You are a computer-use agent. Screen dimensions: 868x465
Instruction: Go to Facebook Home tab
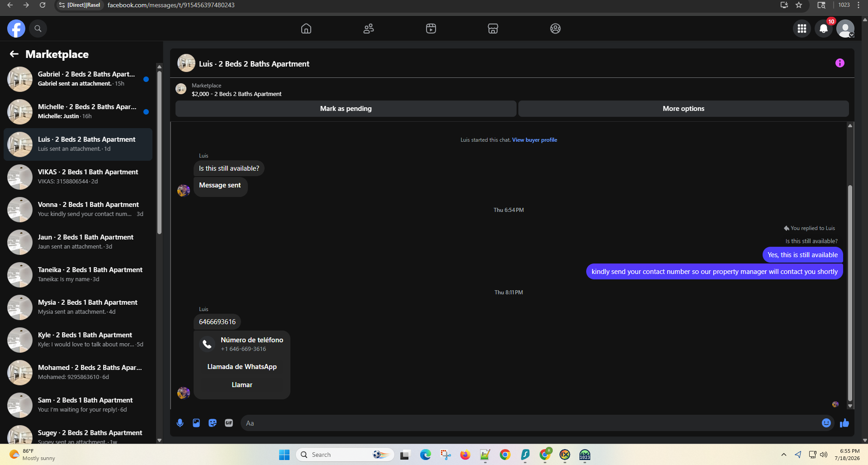coord(306,29)
